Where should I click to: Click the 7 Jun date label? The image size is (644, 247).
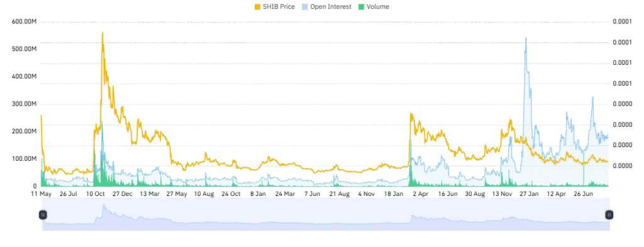(312, 194)
